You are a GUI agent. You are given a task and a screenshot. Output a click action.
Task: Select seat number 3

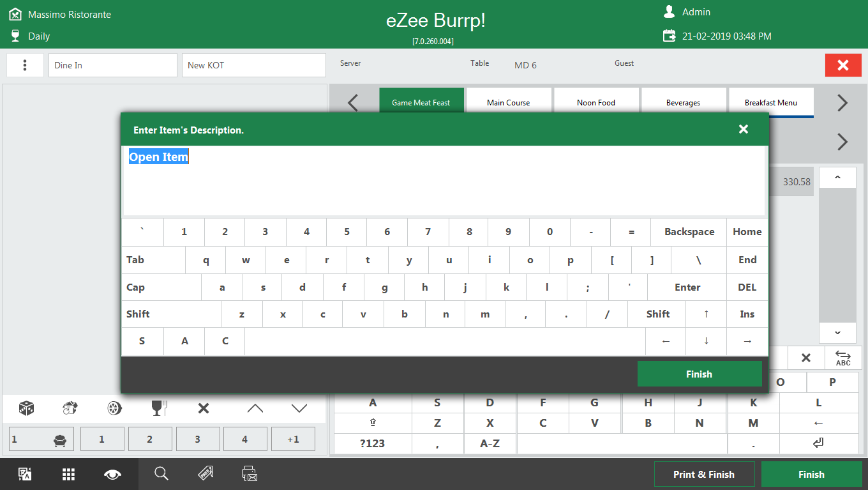point(198,440)
